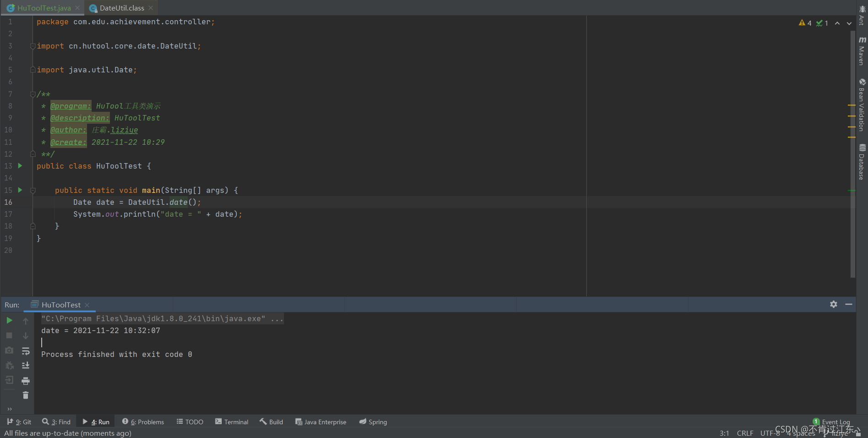868x438 pixels.
Task: Open the Terminal tool window
Action: coord(232,422)
